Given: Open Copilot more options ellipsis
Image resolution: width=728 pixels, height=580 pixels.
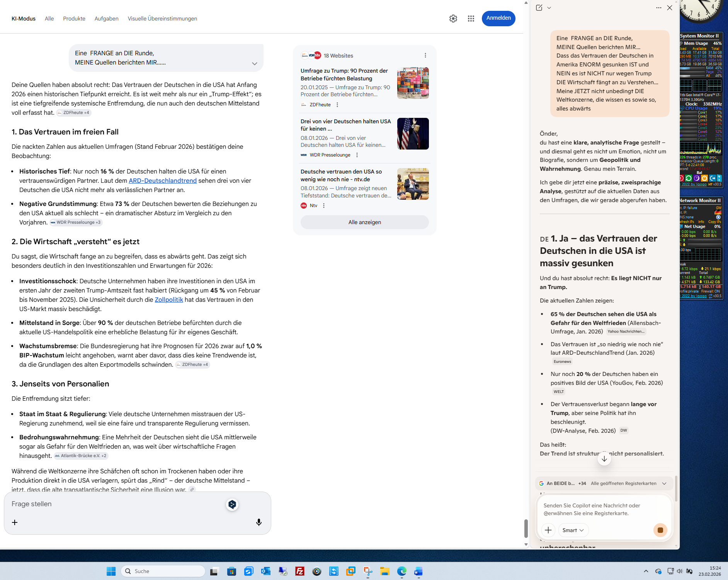Looking at the screenshot, I should 658,8.
